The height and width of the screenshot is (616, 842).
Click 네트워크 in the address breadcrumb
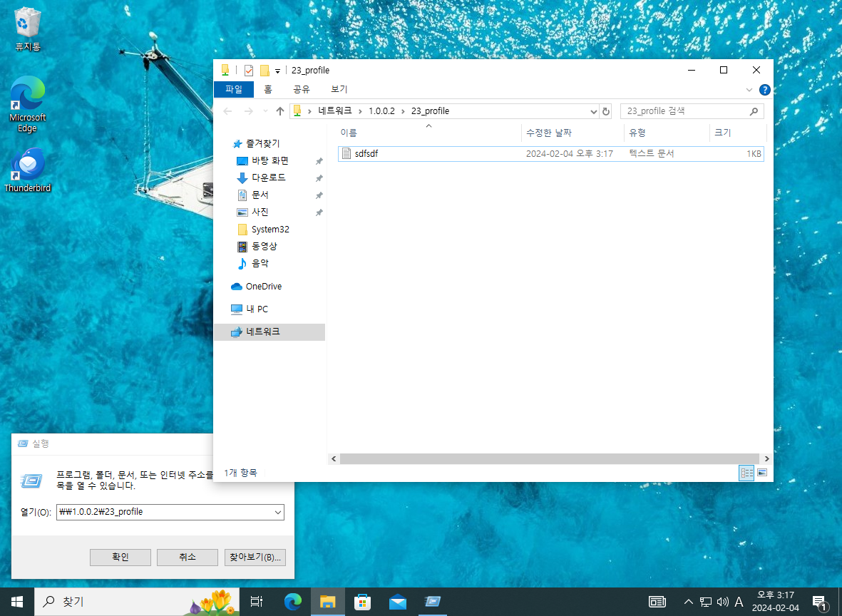coord(335,111)
